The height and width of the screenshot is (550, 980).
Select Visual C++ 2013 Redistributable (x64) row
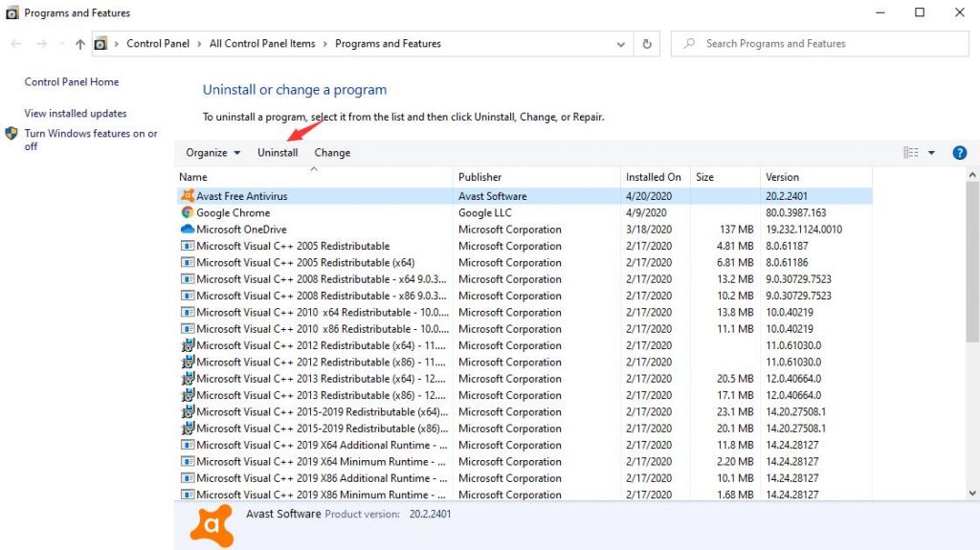(524, 378)
